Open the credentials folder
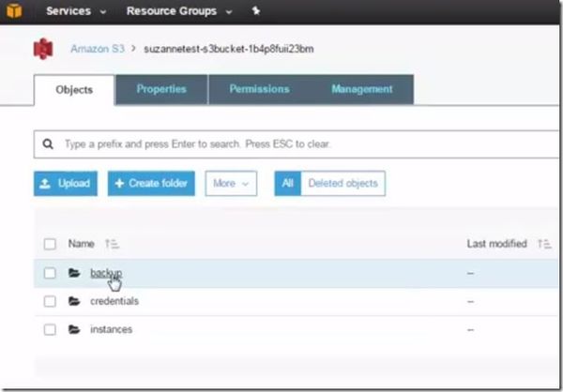 pos(114,301)
